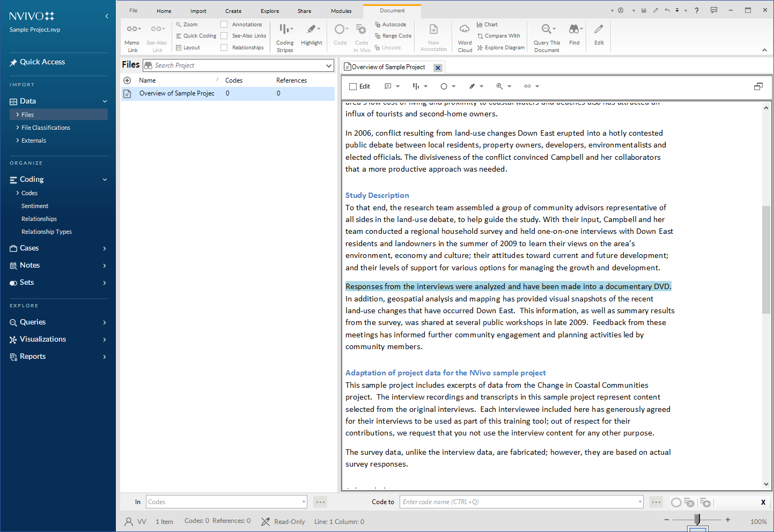Image resolution: width=774 pixels, height=532 pixels.
Task: Create a New Annotation
Action: point(433,38)
